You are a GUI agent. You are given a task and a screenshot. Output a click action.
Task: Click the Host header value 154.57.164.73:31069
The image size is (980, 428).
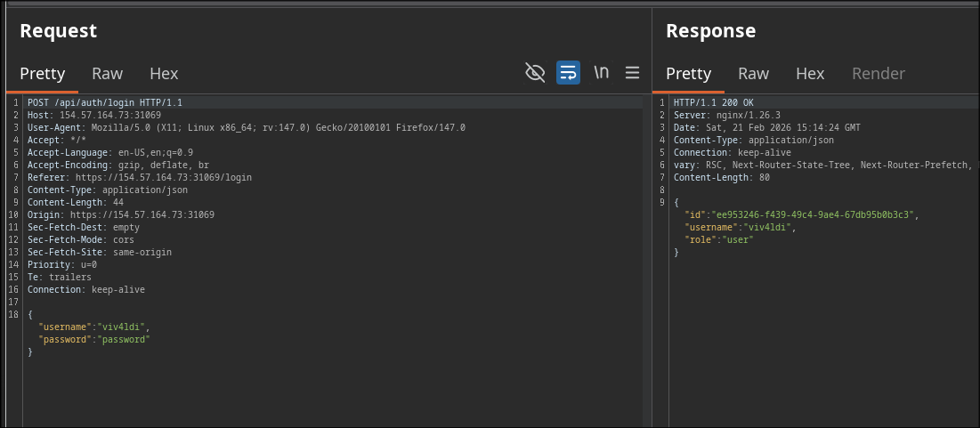pyautogui.click(x=110, y=115)
